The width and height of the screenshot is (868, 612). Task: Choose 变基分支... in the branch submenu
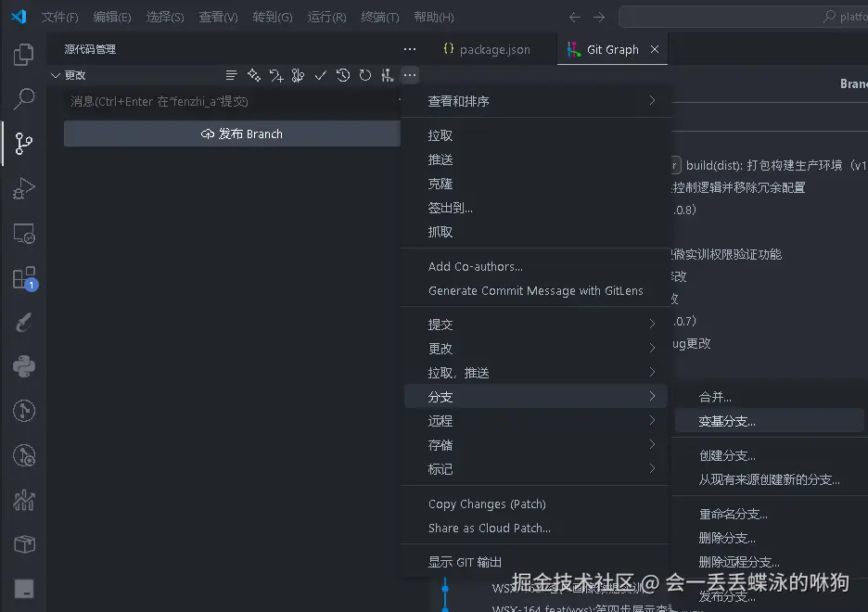pos(770,421)
